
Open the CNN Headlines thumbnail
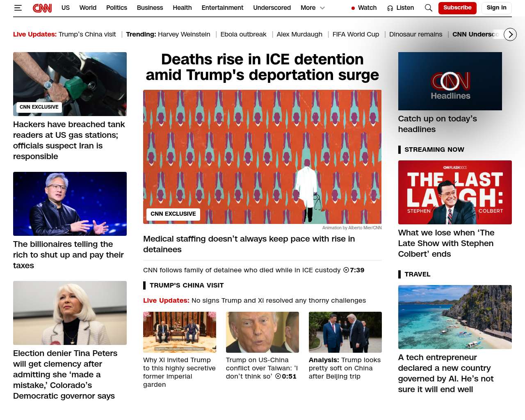pos(450,81)
